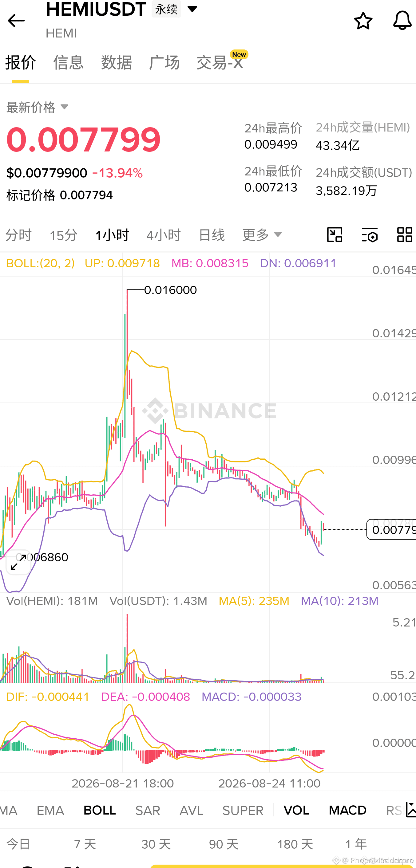The image size is (416, 868).
Task: Tap the DEA: -0.000408 legend
Action: 145,697
